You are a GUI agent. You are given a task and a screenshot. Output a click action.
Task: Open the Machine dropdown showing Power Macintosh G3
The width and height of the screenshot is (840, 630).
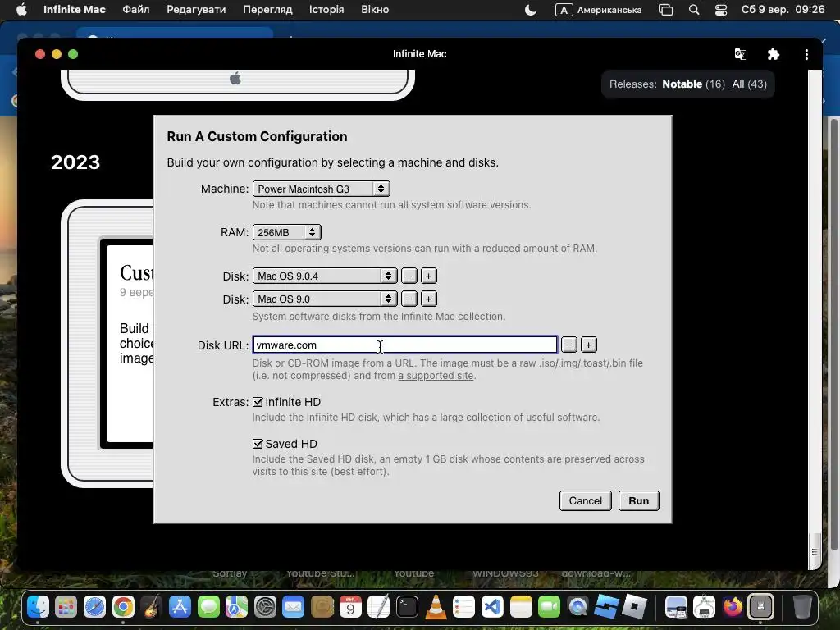[x=321, y=189]
